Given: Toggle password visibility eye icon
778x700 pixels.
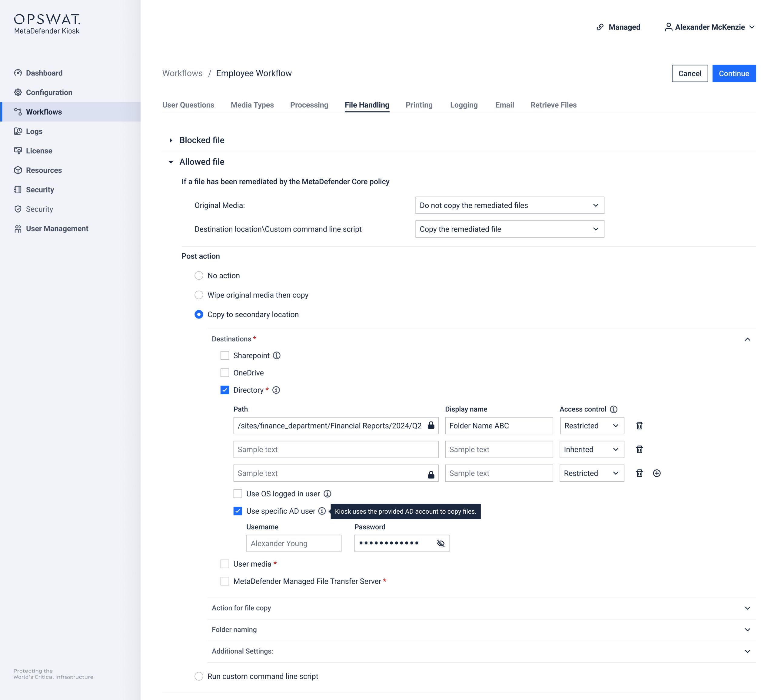Looking at the screenshot, I should pyautogui.click(x=441, y=543).
